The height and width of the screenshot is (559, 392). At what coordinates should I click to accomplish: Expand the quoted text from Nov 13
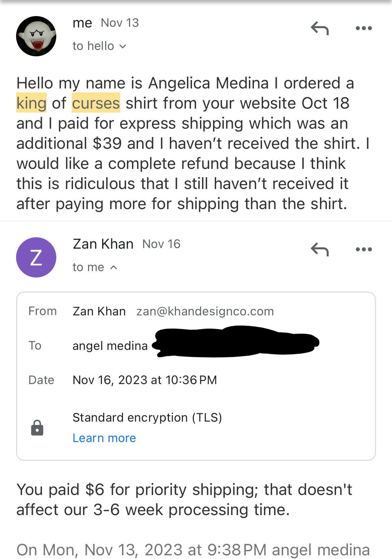(193, 550)
